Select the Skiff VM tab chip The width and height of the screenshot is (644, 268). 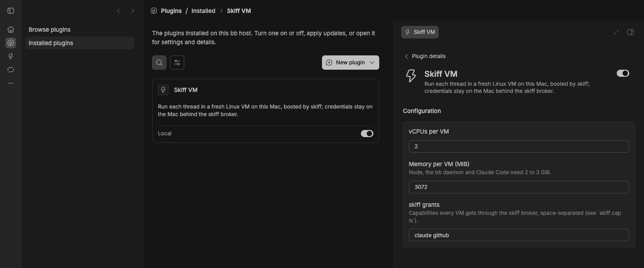click(420, 32)
